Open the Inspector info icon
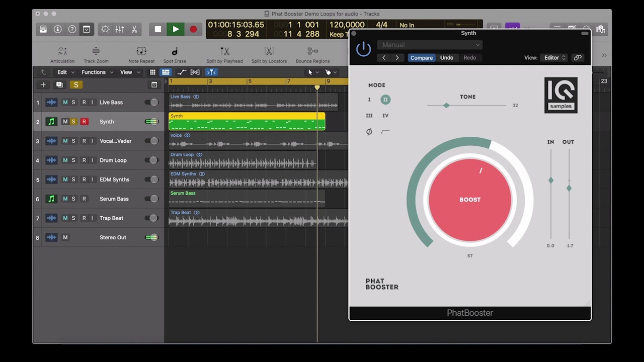This screenshot has width=644, height=362. coord(57,29)
